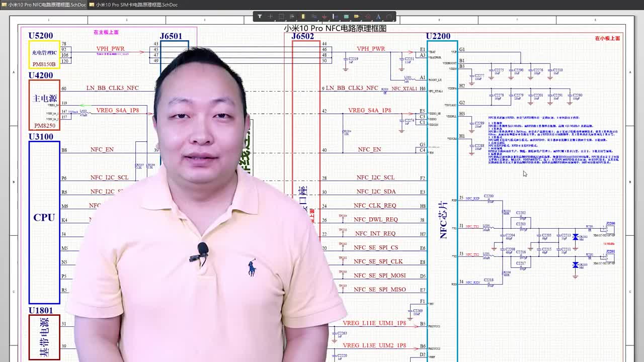Select VREG_L13E_UIM2_1P8 net label

pyautogui.click(x=374, y=345)
